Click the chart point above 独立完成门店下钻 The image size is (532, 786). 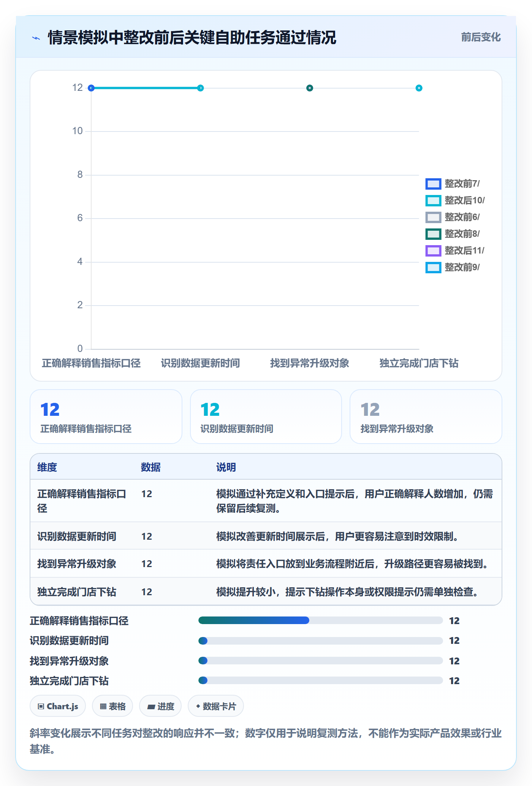pyautogui.click(x=419, y=88)
